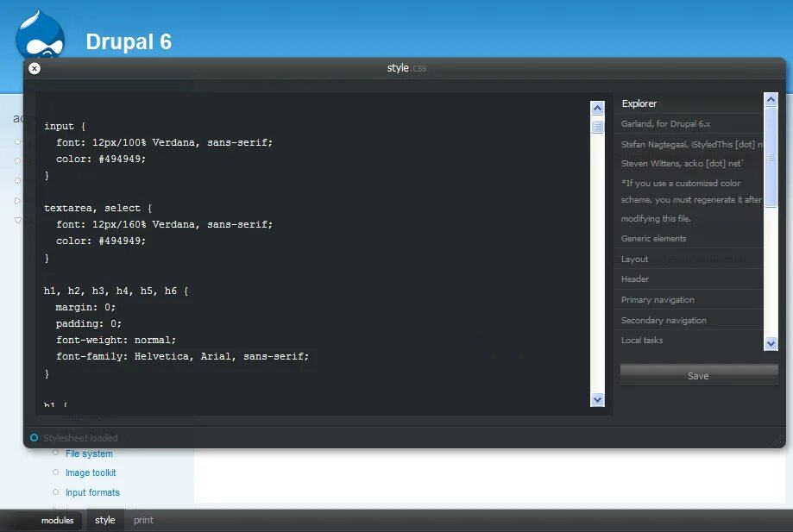Click the 'font-family: Helvetica' line
This screenshot has height=532, width=793.
click(183, 356)
